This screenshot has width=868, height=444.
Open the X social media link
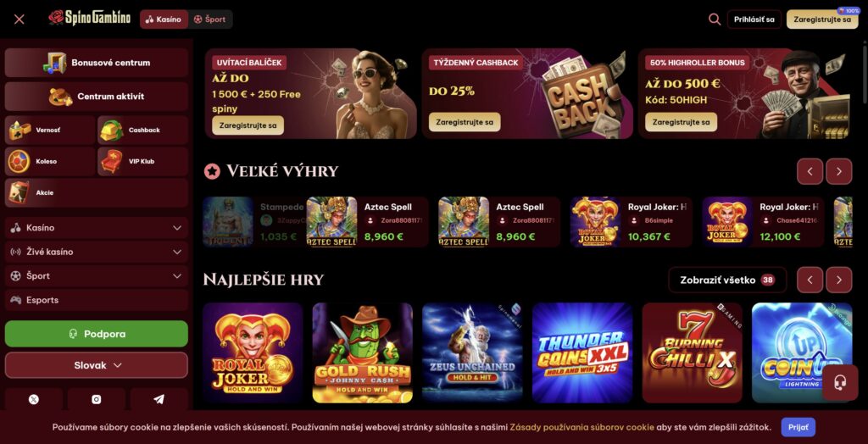click(x=34, y=399)
